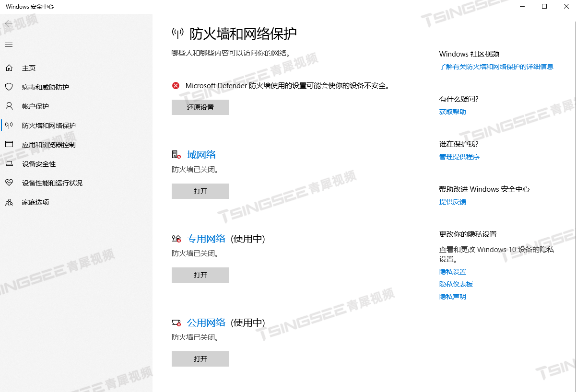The image size is (576, 392).
Task: Click 防火墙已关闭 text under 公用网络
Action: (x=195, y=337)
